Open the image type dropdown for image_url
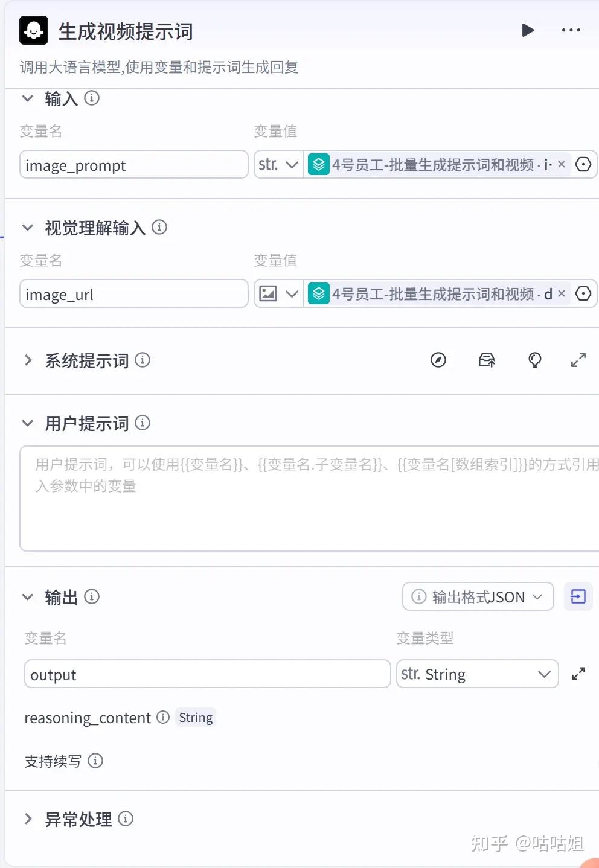 click(278, 293)
